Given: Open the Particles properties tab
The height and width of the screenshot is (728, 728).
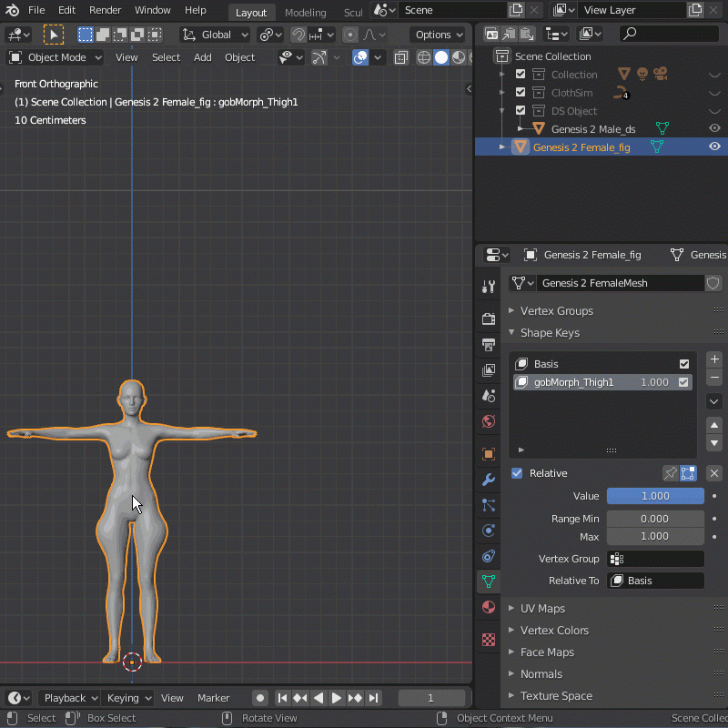Looking at the screenshot, I should [x=489, y=505].
